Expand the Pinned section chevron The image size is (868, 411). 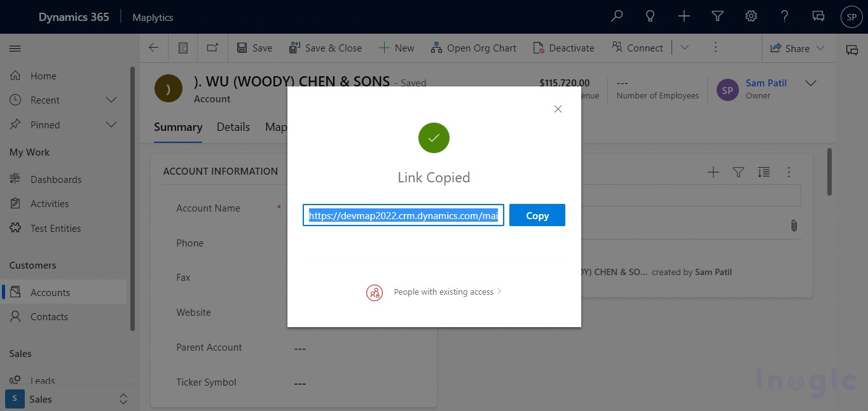click(111, 125)
